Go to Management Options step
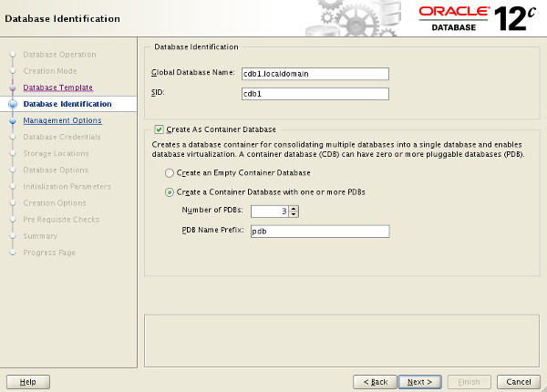 62,120
